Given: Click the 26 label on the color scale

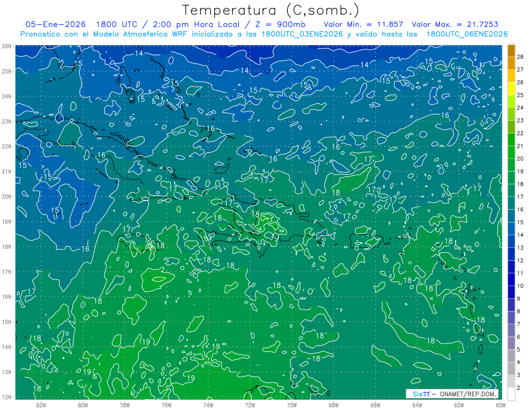Looking at the screenshot, I should pos(520,82).
